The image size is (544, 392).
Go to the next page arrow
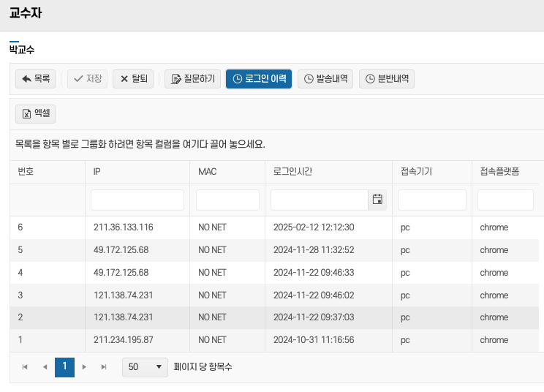tap(84, 367)
